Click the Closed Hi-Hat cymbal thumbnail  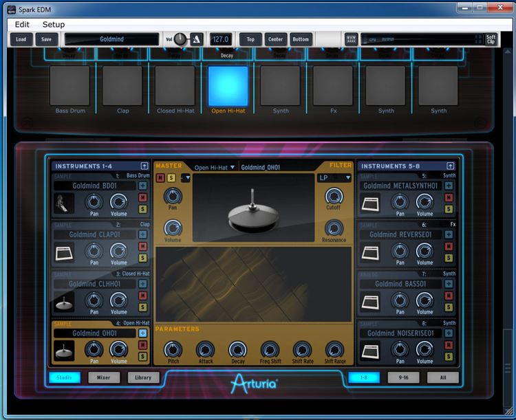click(x=64, y=301)
